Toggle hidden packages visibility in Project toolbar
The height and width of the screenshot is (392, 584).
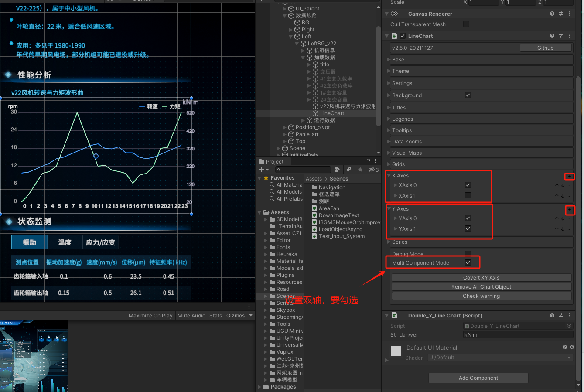[x=371, y=169]
